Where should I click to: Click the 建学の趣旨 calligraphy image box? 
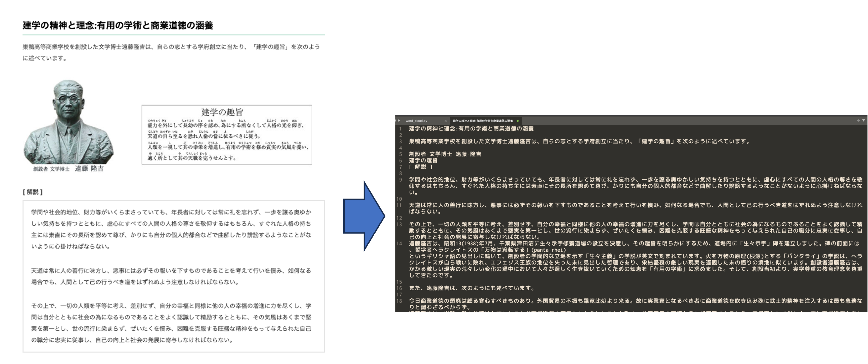[227, 135]
